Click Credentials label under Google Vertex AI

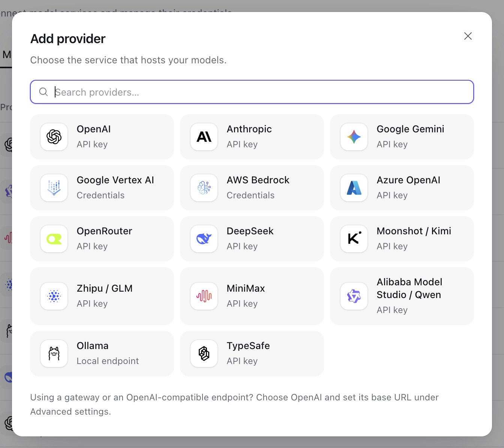100,195
